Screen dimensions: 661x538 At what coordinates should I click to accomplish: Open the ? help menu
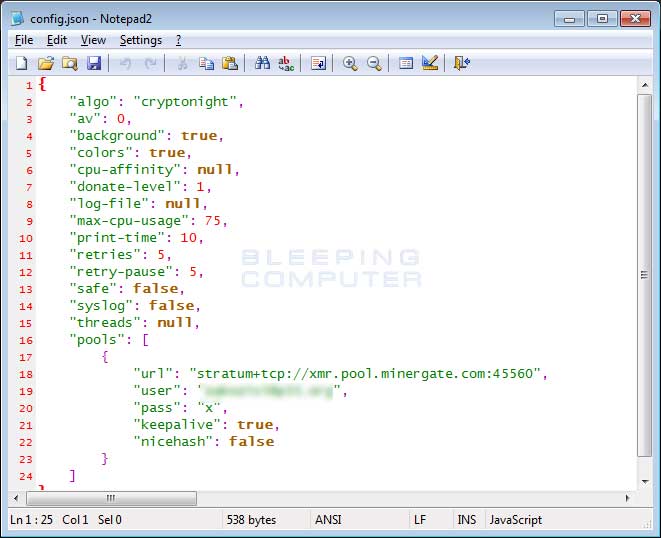[x=178, y=40]
